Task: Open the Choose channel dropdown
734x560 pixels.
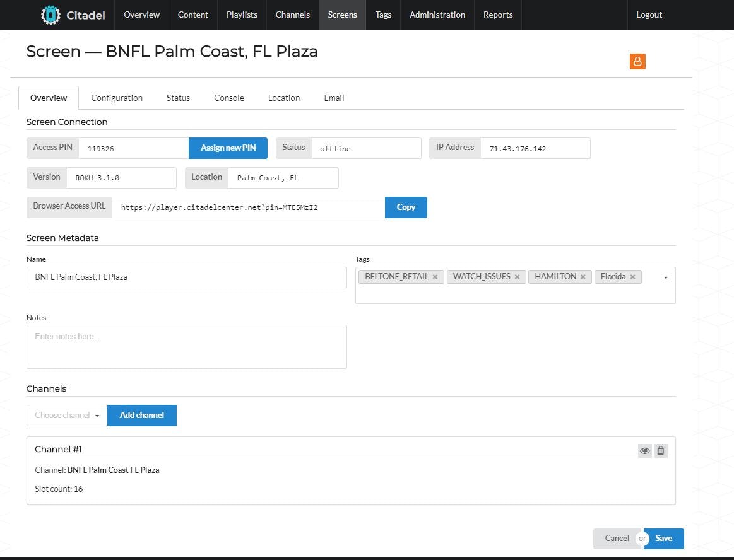Action: [66, 415]
